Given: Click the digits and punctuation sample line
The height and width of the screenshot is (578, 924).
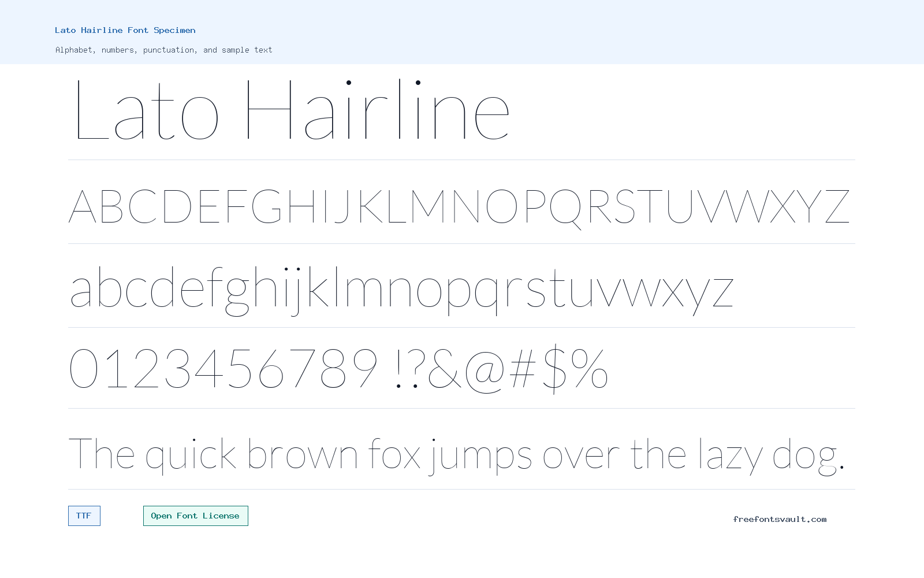Looking at the screenshot, I should [x=338, y=368].
